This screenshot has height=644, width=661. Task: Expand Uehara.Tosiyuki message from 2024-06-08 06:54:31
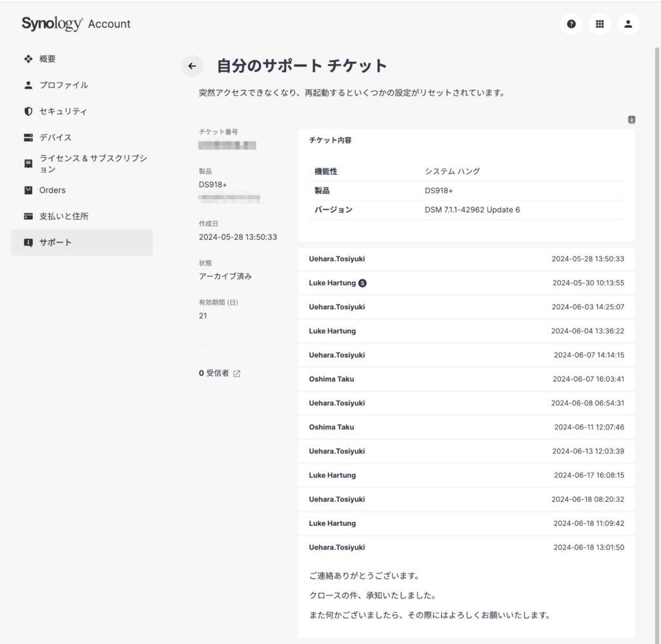click(466, 403)
